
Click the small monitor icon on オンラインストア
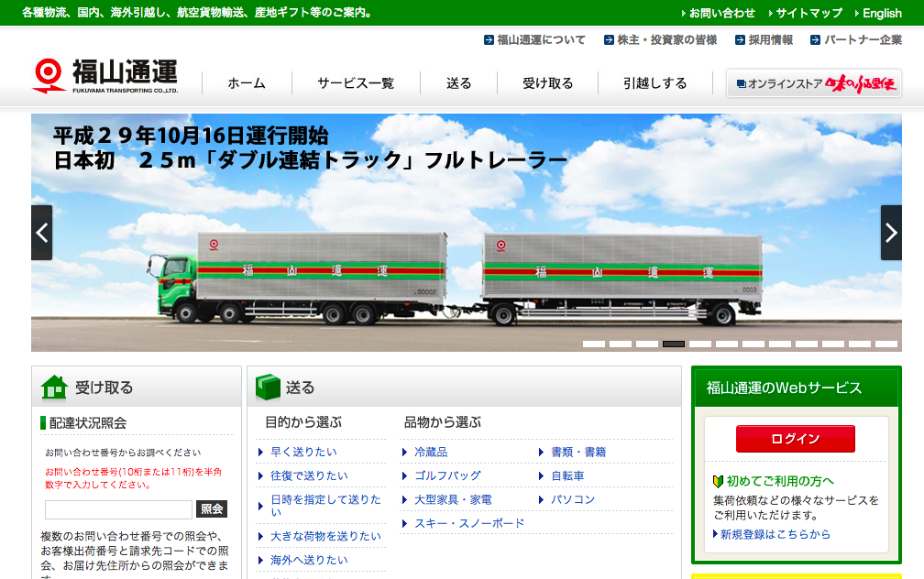(x=742, y=83)
